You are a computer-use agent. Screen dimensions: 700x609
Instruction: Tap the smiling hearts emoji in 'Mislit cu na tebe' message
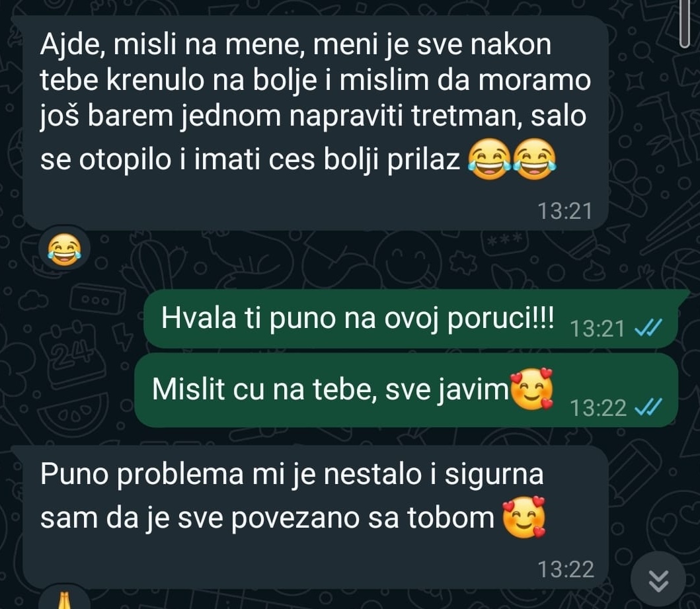pos(531,389)
